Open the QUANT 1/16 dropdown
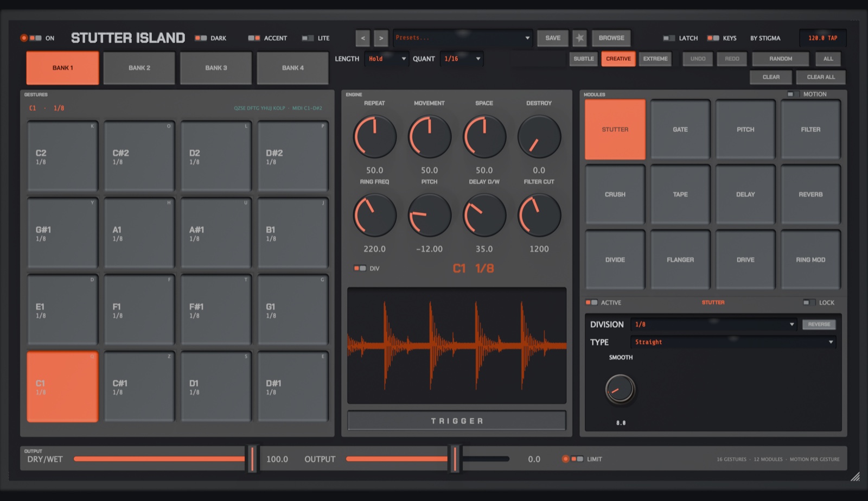Image resolution: width=868 pixels, height=501 pixels. click(462, 59)
